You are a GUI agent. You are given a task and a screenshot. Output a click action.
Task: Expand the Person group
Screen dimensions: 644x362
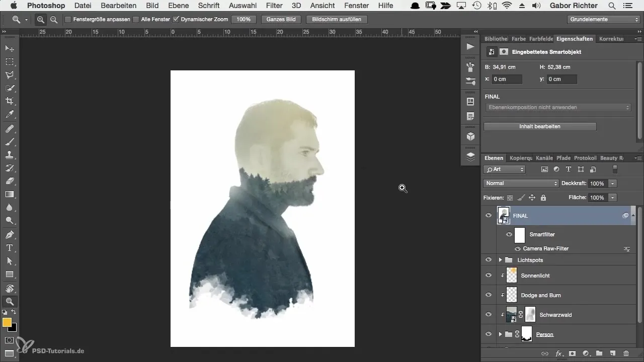(x=500, y=334)
